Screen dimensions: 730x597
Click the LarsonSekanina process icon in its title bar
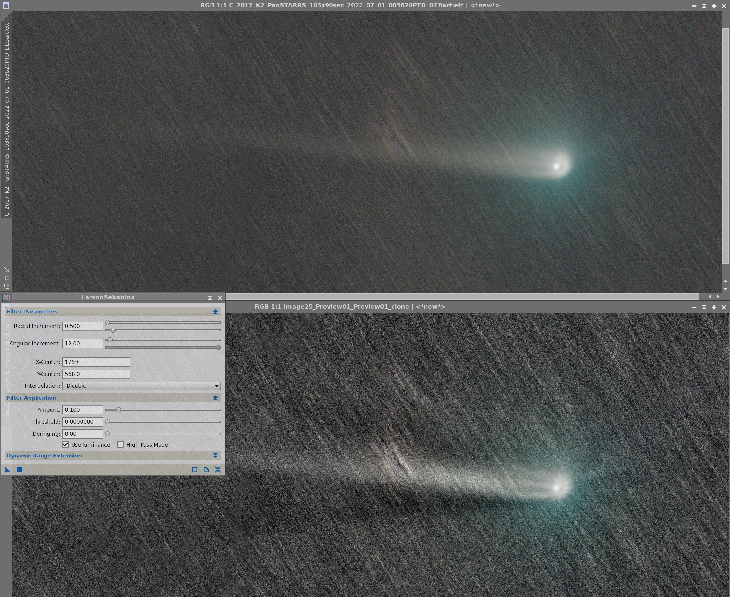click(5, 298)
